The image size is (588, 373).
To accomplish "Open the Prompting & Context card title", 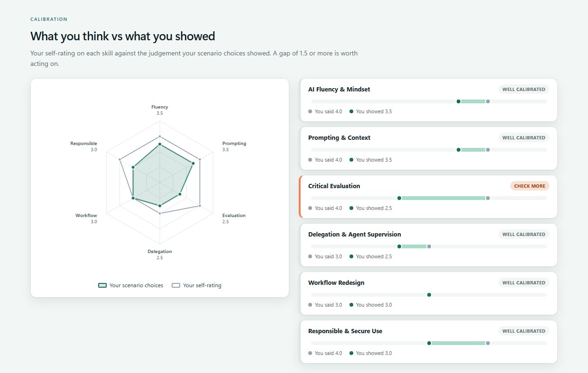I will pyautogui.click(x=339, y=137).
